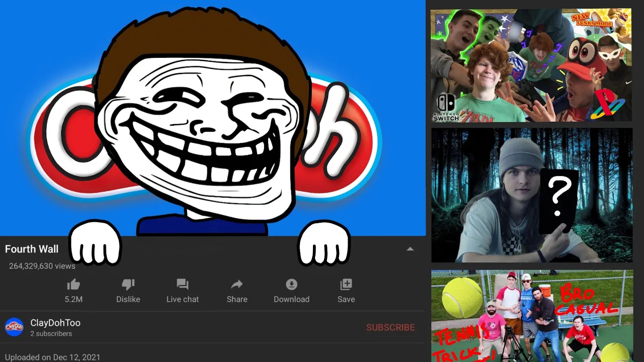Click the Uploaded on Dec 12, 2021 text

pos(52,357)
